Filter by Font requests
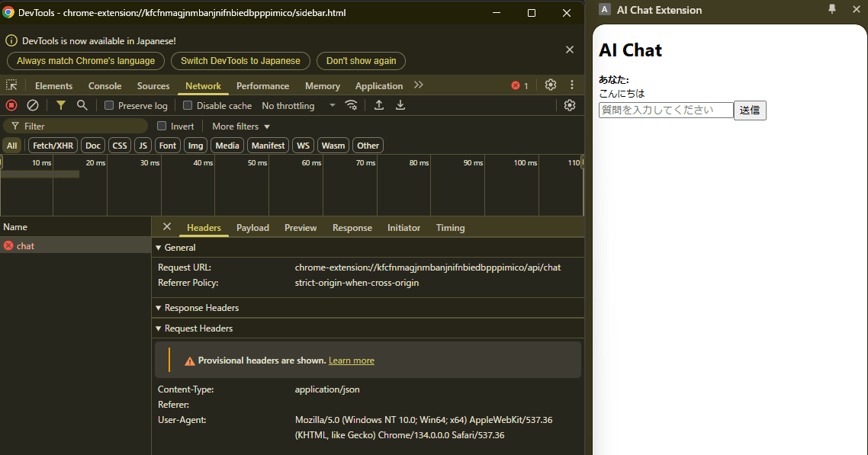The height and width of the screenshot is (455, 868). (167, 146)
